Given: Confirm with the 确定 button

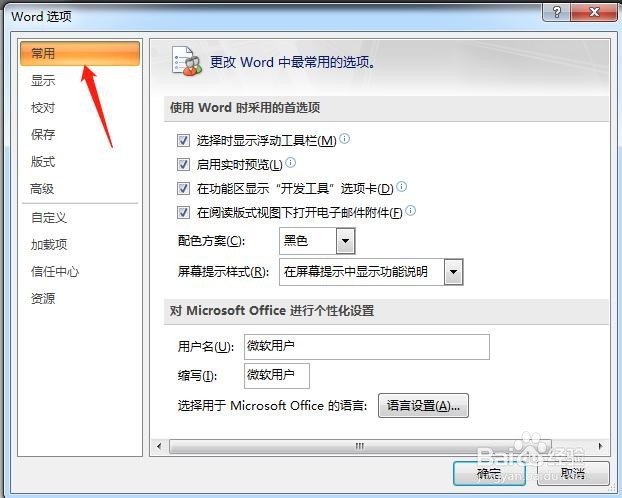Looking at the screenshot, I should coord(490,473).
